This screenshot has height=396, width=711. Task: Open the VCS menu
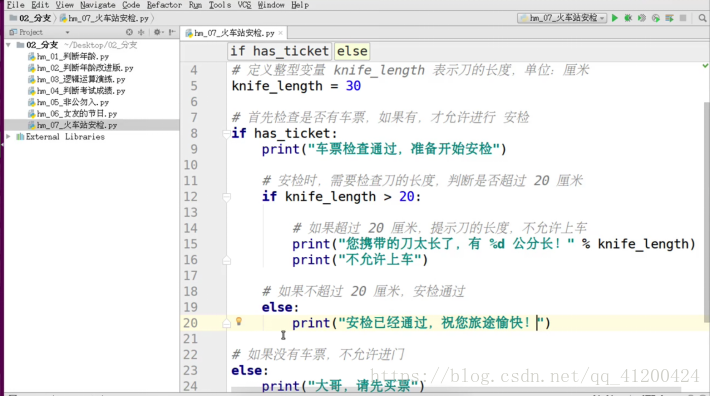click(244, 5)
